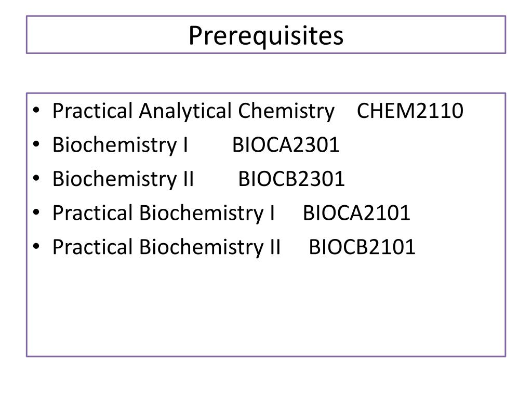Viewport: 532px width, 399px height.
Task: Select the Practical Biochemistry I line
Action: [x=164, y=214]
